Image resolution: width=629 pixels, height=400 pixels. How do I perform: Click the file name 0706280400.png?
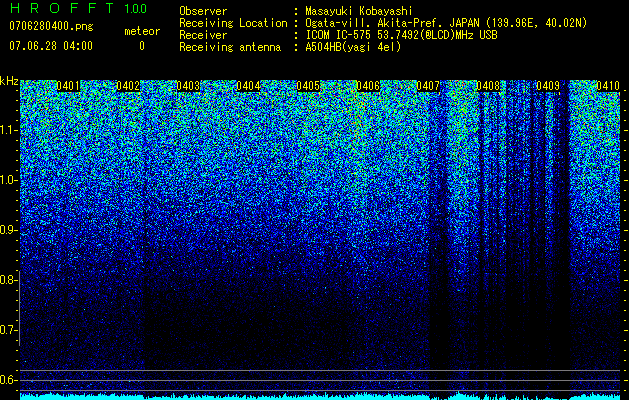pos(51,27)
